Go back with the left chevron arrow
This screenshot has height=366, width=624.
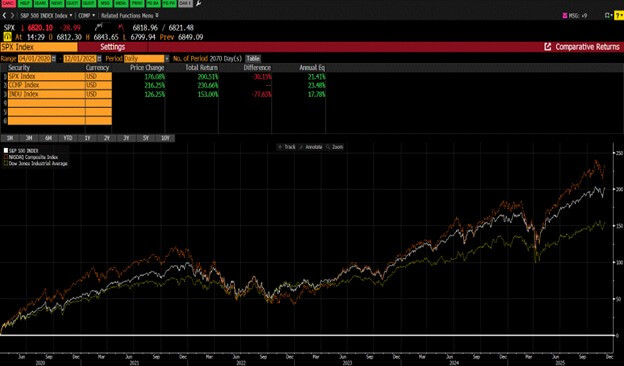coord(4,16)
